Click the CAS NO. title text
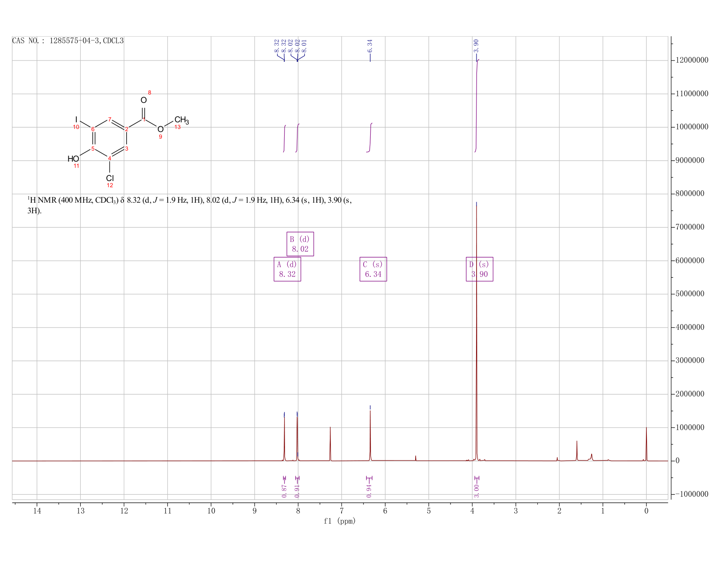728x563 pixels. pos(68,41)
